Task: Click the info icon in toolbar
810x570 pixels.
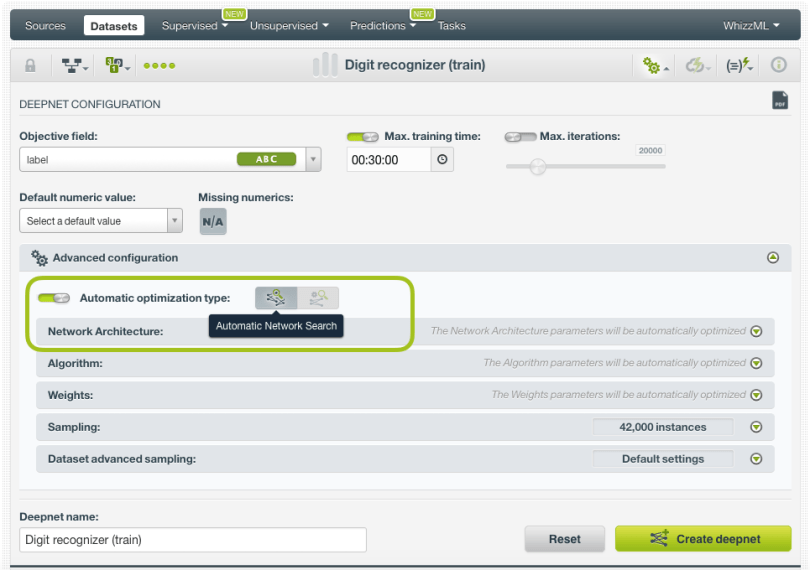Action: [777, 65]
